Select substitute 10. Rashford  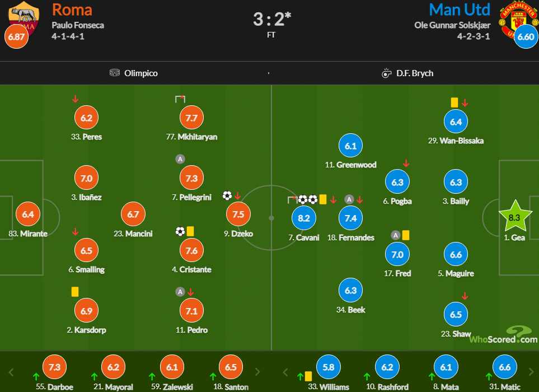pos(387,387)
